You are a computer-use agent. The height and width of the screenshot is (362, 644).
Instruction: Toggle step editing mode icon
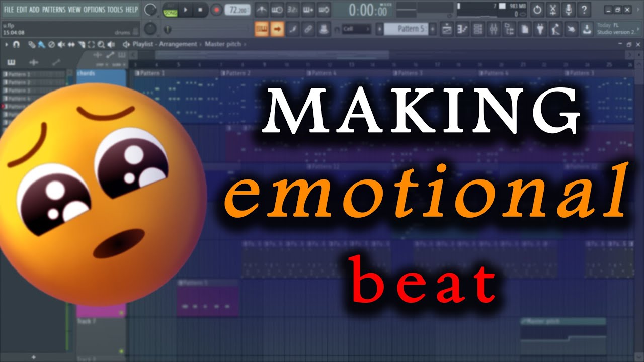pyautogui.click(x=308, y=10)
